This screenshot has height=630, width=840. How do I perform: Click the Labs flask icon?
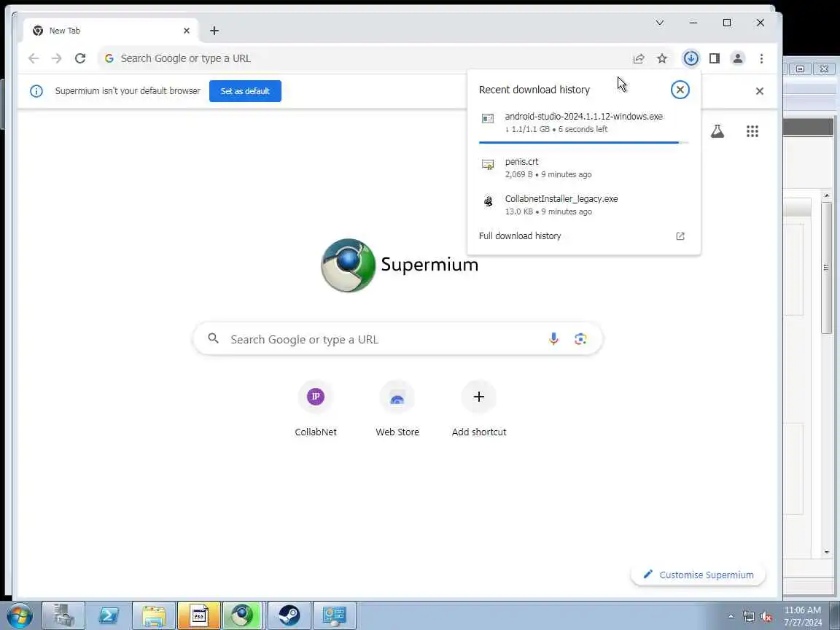(717, 131)
